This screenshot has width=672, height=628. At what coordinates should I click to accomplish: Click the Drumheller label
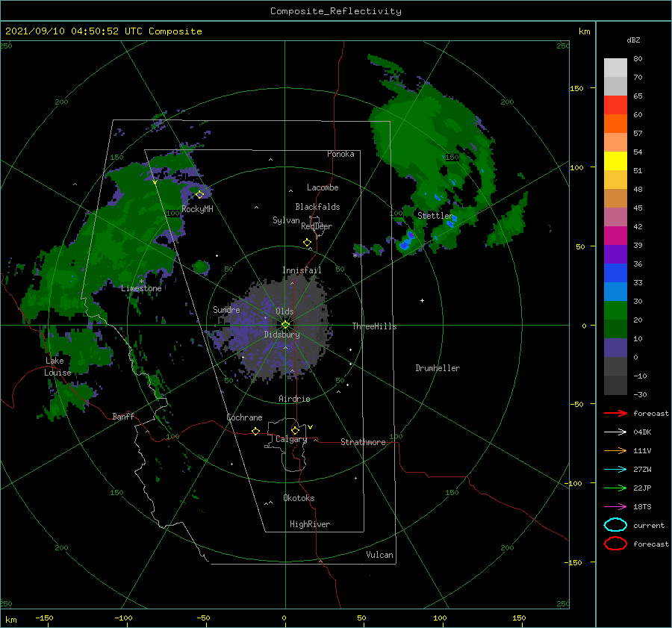tap(438, 368)
